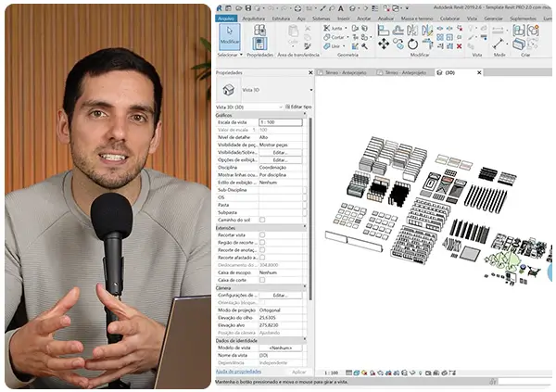Click Editar button for Visibilidade/Sobreposição
Image resolution: width=556 pixels, height=392 pixels.
(x=280, y=152)
